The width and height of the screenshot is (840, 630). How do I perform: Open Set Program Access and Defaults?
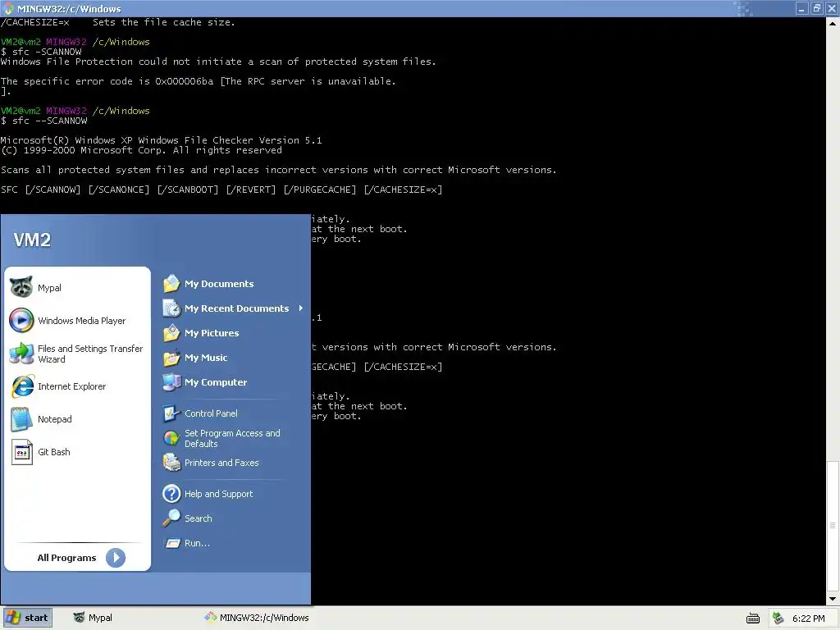click(x=221, y=438)
